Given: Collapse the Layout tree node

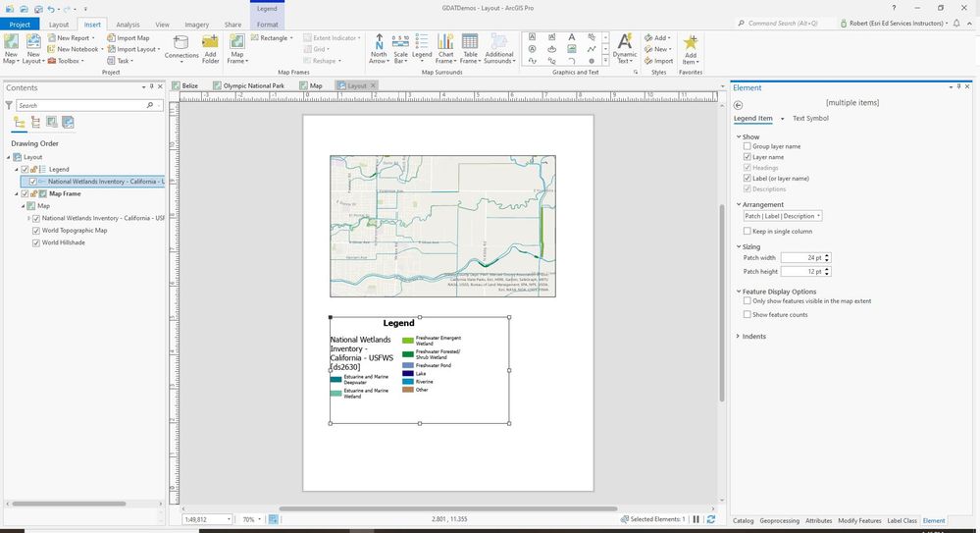Looking at the screenshot, I should pos(9,158).
